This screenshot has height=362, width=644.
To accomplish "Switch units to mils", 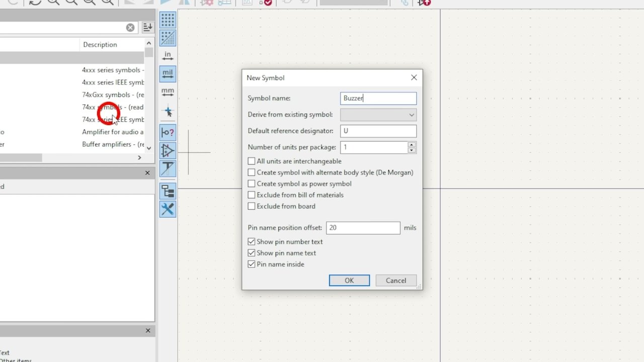I will point(168,74).
